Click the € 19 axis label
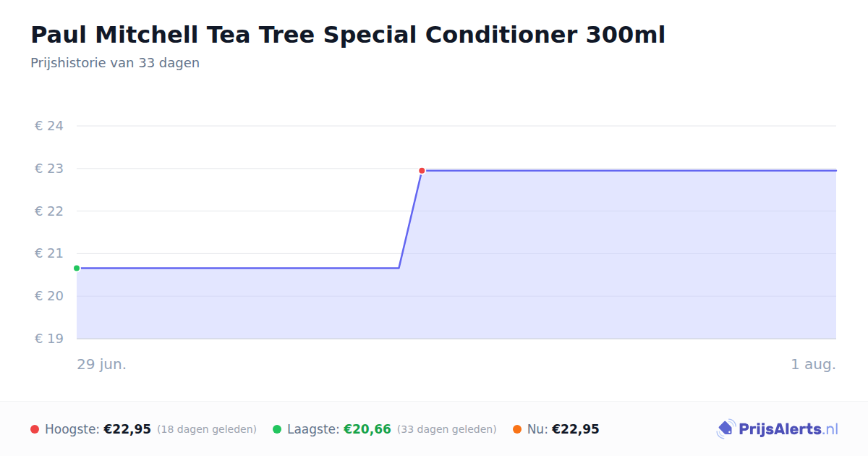The width and height of the screenshot is (868, 456). (x=49, y=339)
